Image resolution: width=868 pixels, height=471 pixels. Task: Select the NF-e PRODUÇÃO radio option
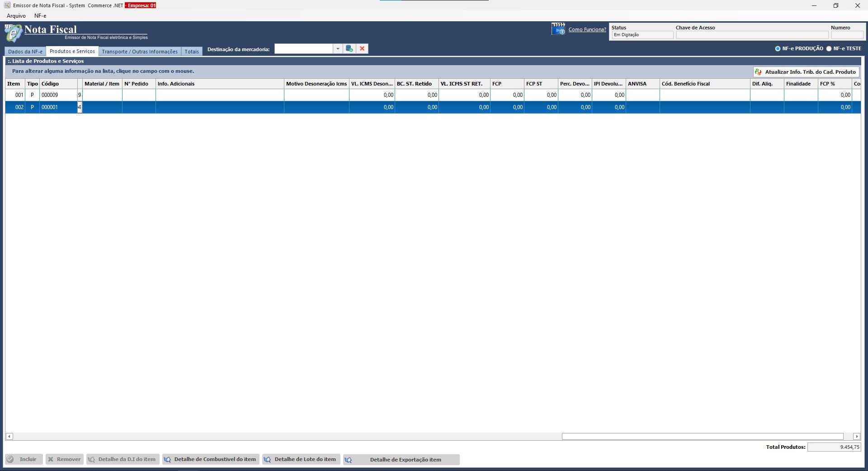pyautogui.click(x=778, y=49)
